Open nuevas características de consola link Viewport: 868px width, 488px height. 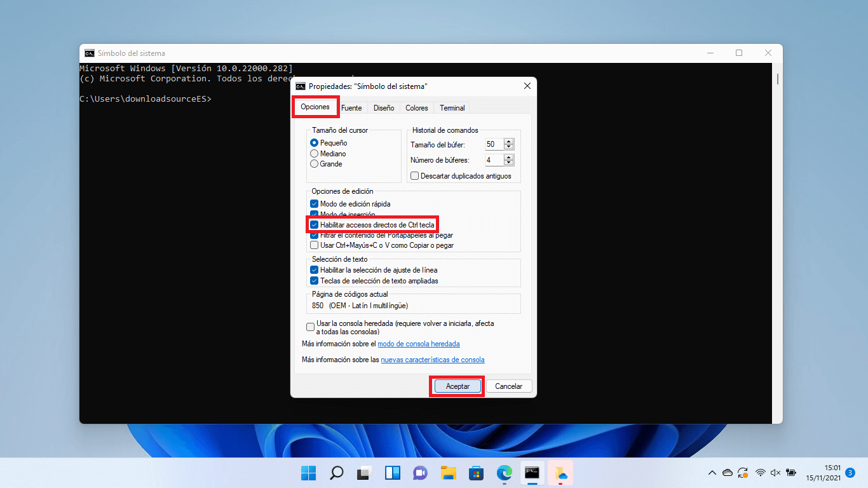pos(432,360)
